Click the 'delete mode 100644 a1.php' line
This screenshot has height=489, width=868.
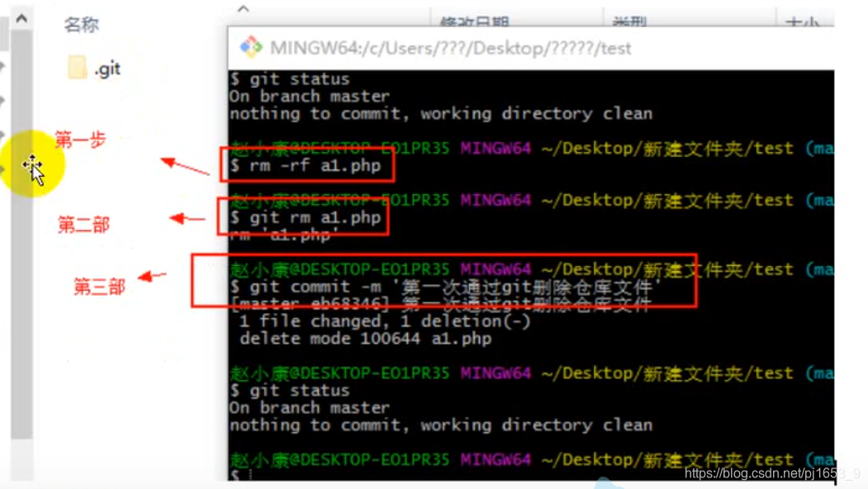click(365, 339)
